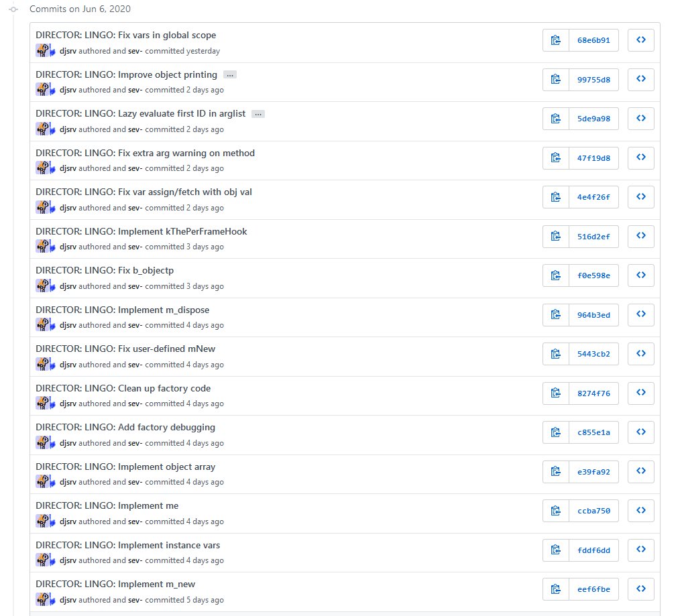Copy full SHA for commit e39fa92
The width and height of the screenshot is (684, 616).
(556, 472)
